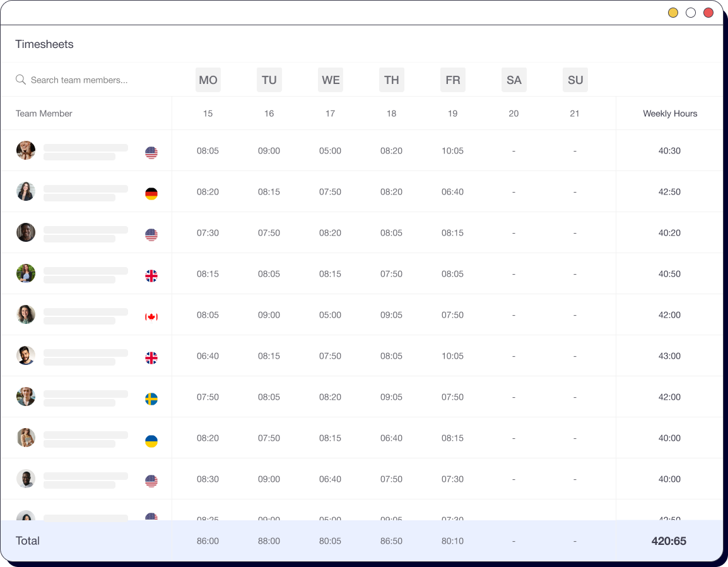This screenshot has height=567, width=728.
Task: Click the German flag icon
Action: pyautogui.click(x=151, y=194)
